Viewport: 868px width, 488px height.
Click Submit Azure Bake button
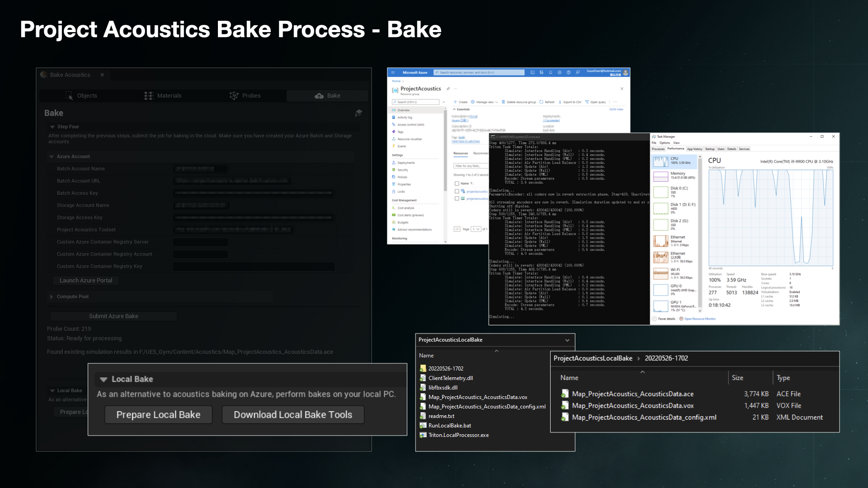tap(113, 316)
